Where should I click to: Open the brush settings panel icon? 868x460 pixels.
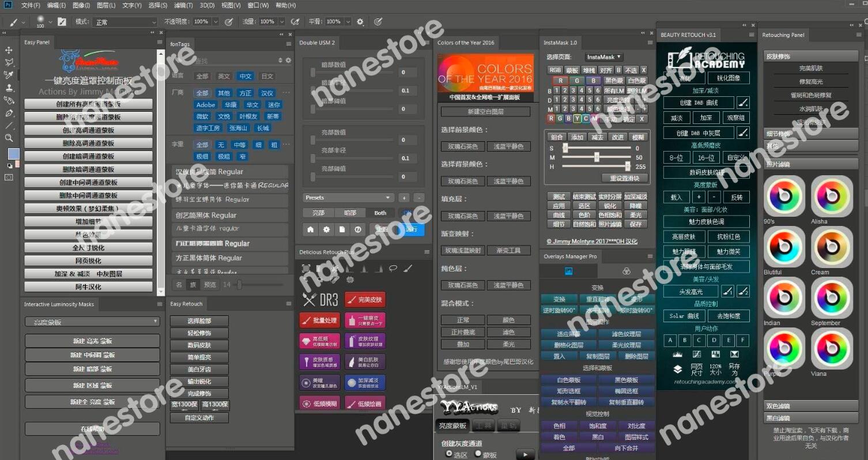click(x=62, y=22)
